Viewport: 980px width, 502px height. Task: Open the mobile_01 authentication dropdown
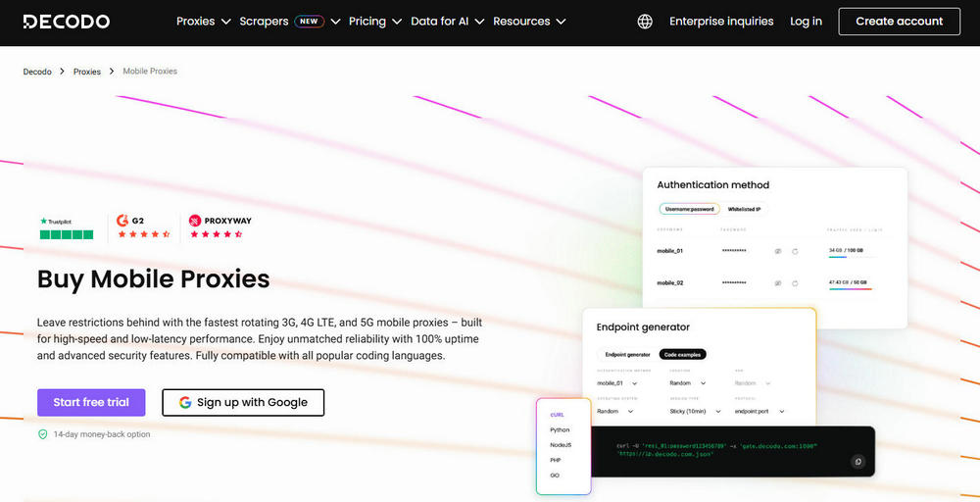point(617,383)
